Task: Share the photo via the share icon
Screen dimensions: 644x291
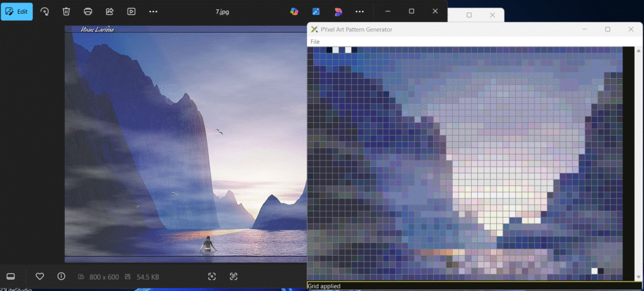Action: click(x=109, y=11)
